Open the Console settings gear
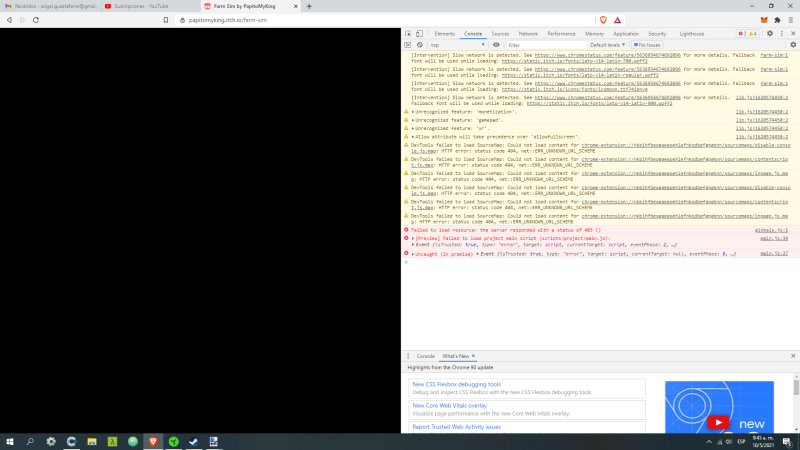800x450 pixels. click(x=793, y=45)
